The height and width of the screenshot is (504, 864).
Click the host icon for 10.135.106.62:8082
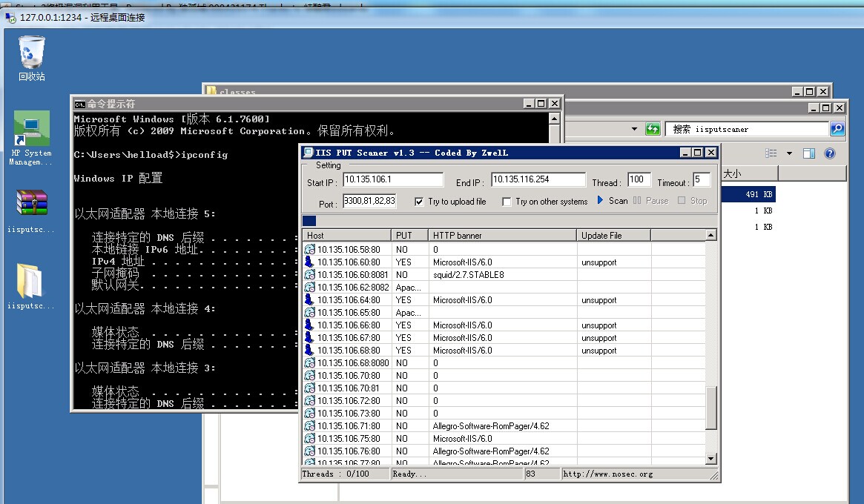(310, 288)
